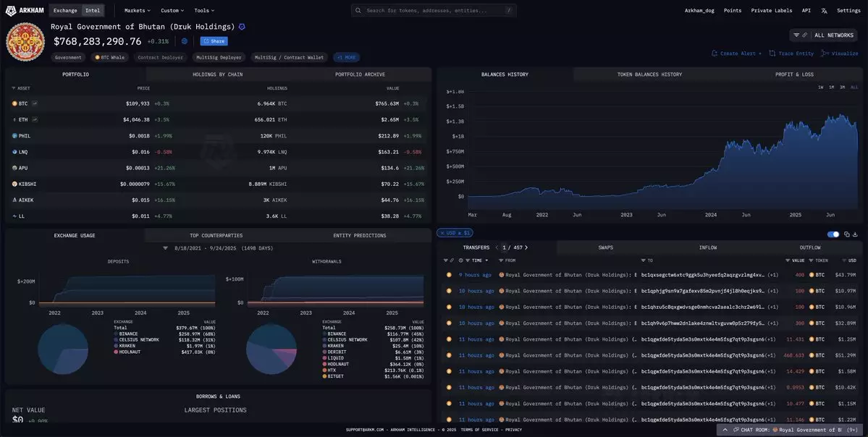868x437 pixels.
Task: Click the verified badge next to the entity name
Action: [x=242, y=27]
